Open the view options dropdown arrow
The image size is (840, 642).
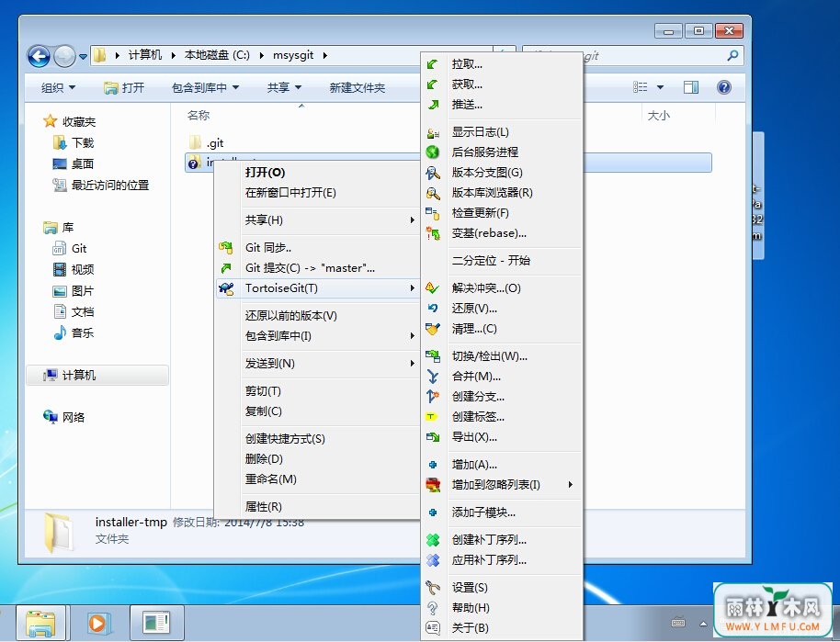660,87
